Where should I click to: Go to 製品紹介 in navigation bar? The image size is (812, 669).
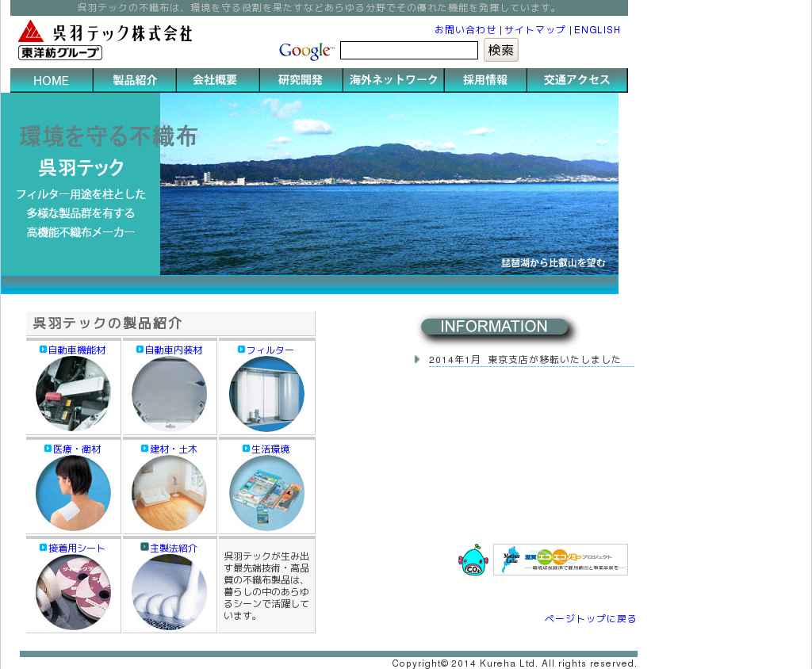click(135, 81)
